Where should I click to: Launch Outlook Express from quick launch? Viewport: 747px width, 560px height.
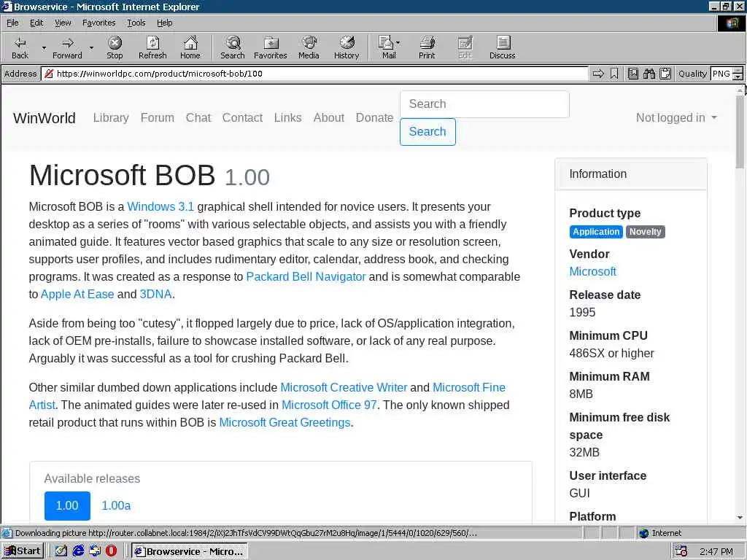tap(95, 551)
